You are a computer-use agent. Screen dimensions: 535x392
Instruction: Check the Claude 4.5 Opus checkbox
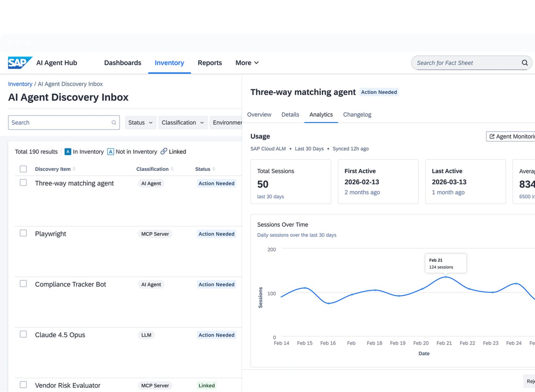tap(23, 334)
